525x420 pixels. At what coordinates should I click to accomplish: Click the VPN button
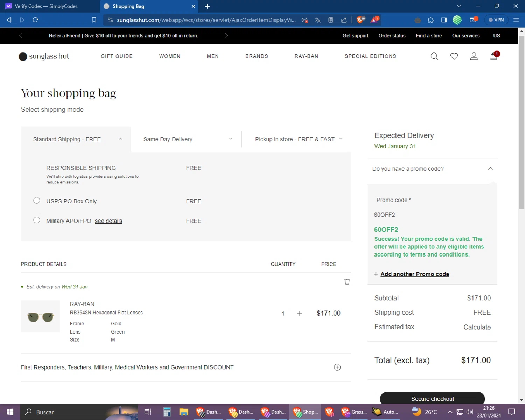point(496,20)
